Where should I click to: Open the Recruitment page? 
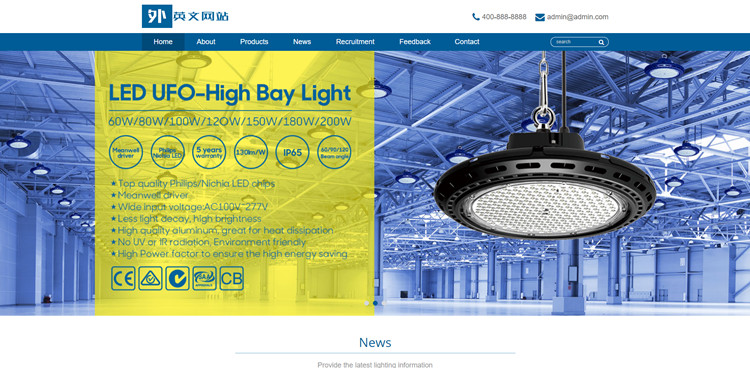pos(355,42)
